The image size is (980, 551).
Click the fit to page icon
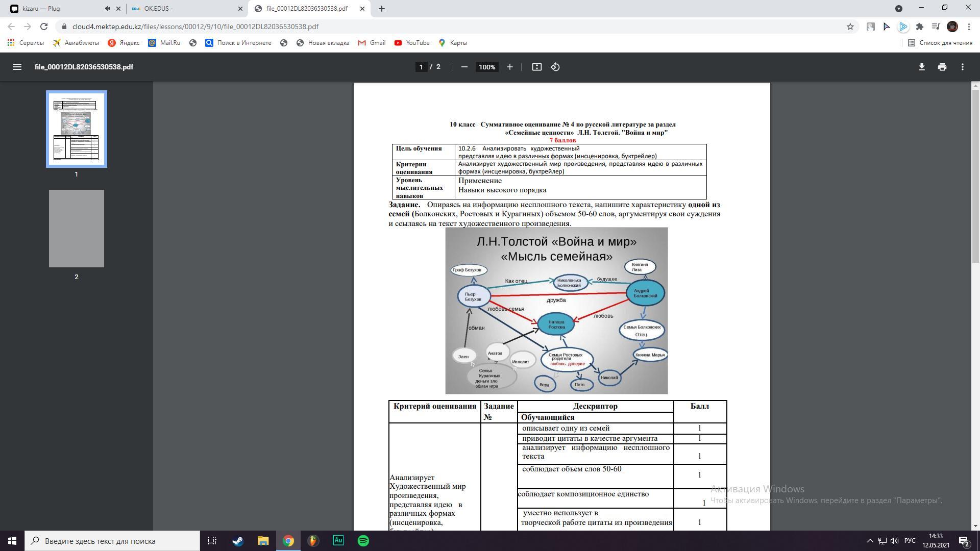pos(536,67)
